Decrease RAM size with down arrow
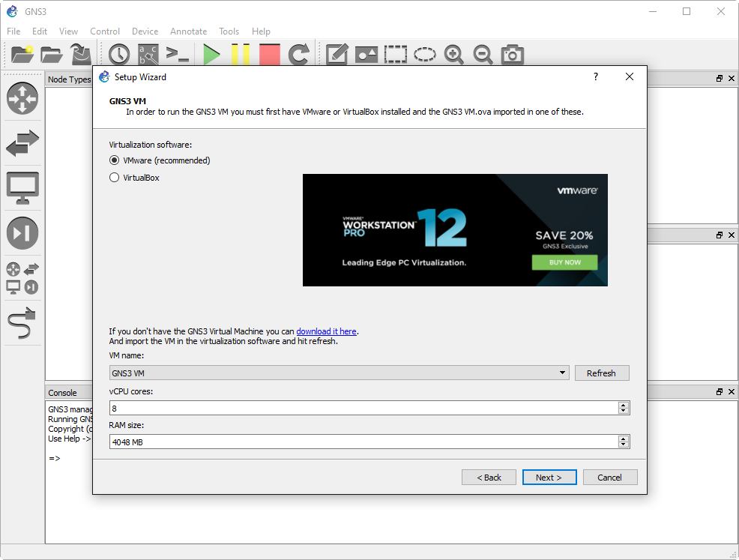 tap(623, 445)
